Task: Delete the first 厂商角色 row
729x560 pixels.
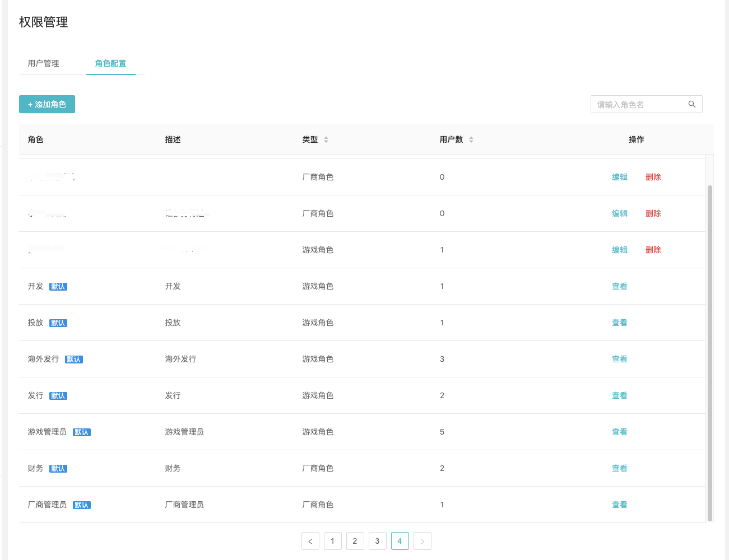Action: 653,177
